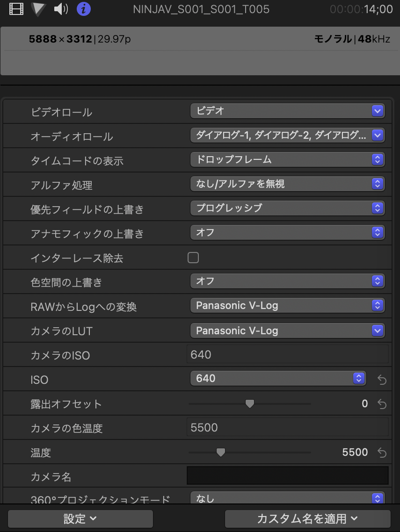Select the info inspector icon

(83, 9)
